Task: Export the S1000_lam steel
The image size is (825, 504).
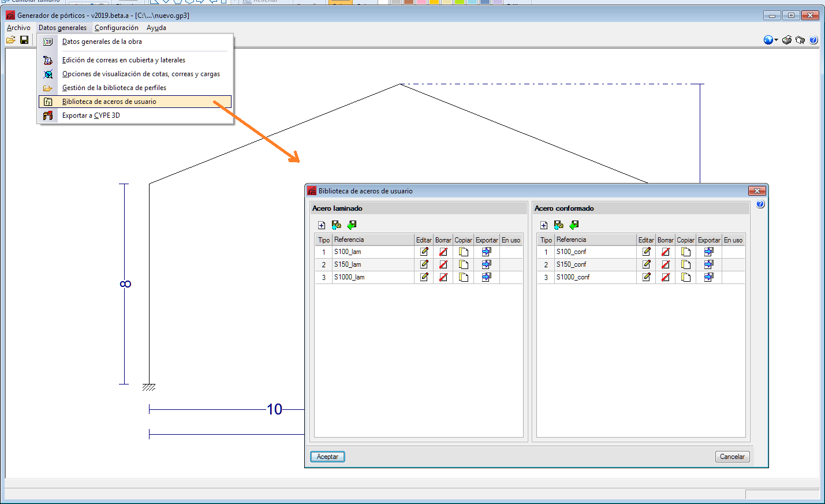Action: (487, 277)
